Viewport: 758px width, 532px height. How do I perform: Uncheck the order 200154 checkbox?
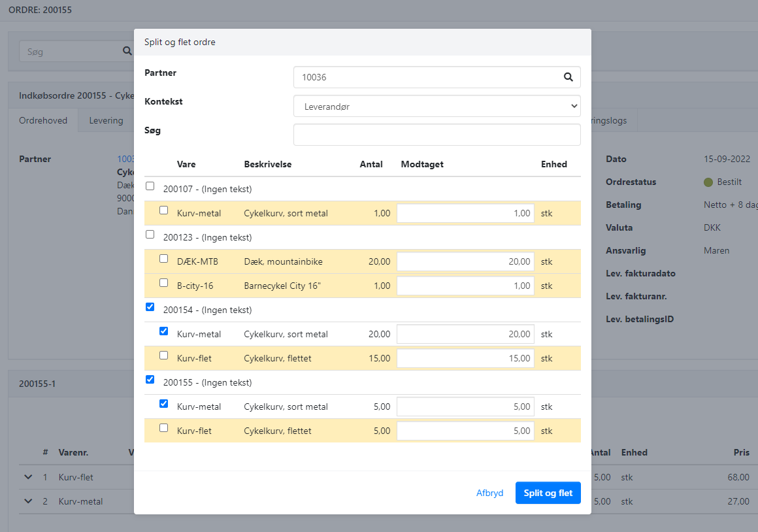[x=150, y=307]
